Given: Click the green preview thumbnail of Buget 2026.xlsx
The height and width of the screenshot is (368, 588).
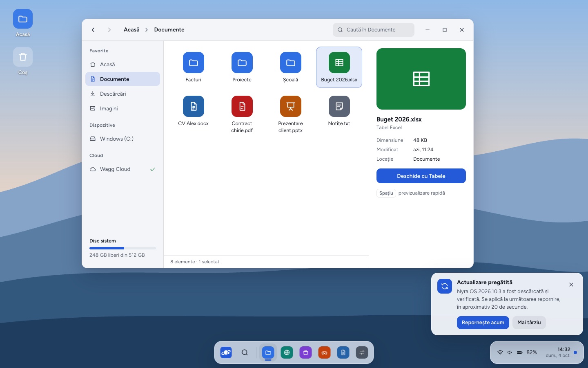Looking at the screenshot, I should pos(421,79).
